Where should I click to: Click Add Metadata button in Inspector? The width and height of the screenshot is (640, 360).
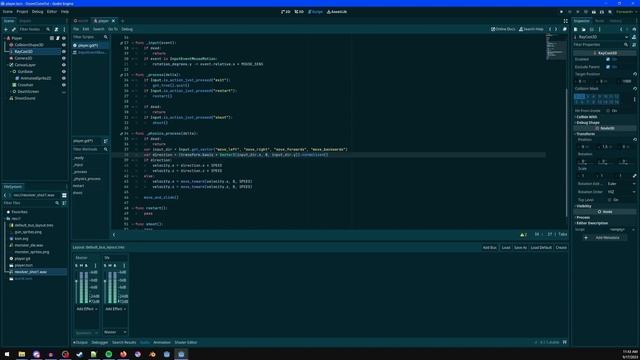point(604,238)
